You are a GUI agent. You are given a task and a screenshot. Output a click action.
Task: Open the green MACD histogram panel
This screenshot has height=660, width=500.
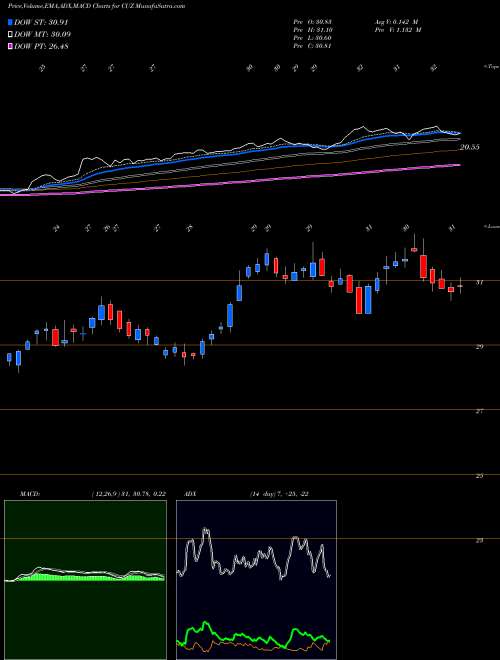(85, 580)
